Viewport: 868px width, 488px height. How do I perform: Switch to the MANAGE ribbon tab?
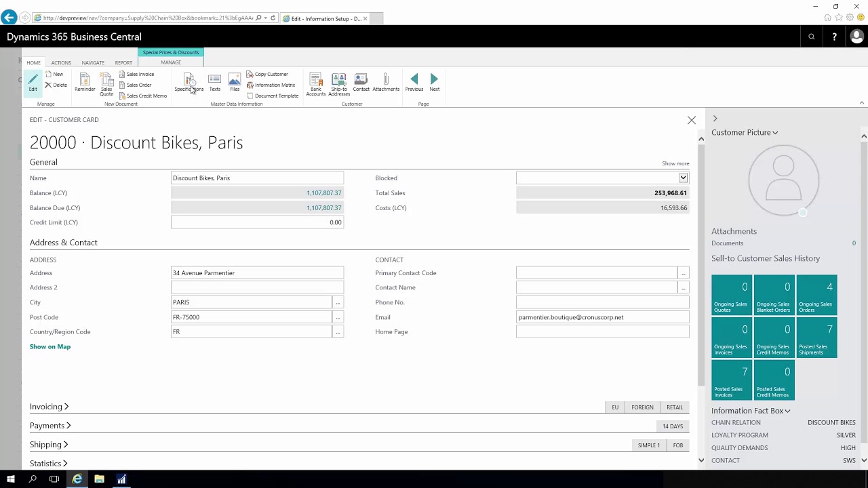click(x=171, y=62)
